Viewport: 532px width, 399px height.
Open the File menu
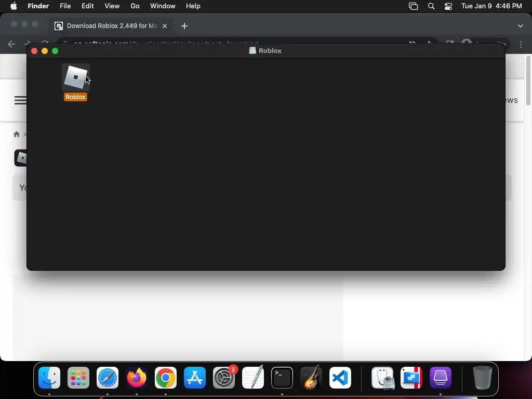65,6
